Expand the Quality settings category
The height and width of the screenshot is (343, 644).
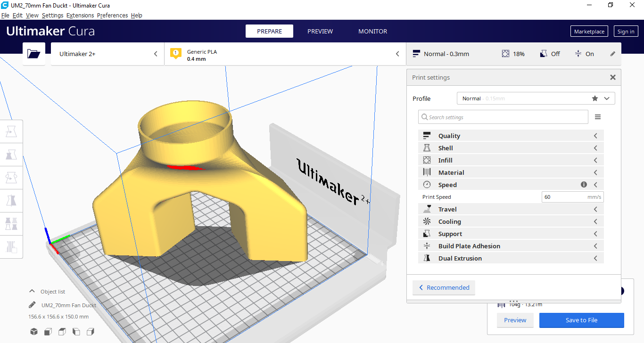click(511, 136)
